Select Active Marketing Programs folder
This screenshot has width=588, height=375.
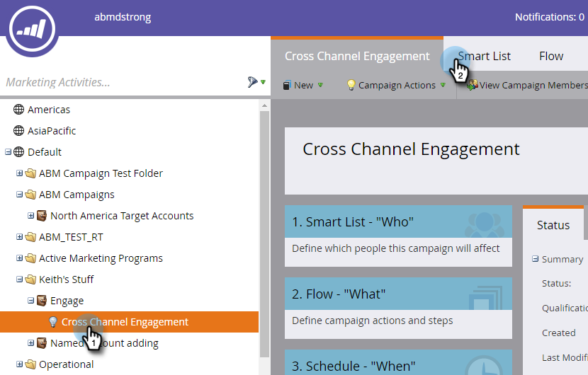[x=101, y=258]
